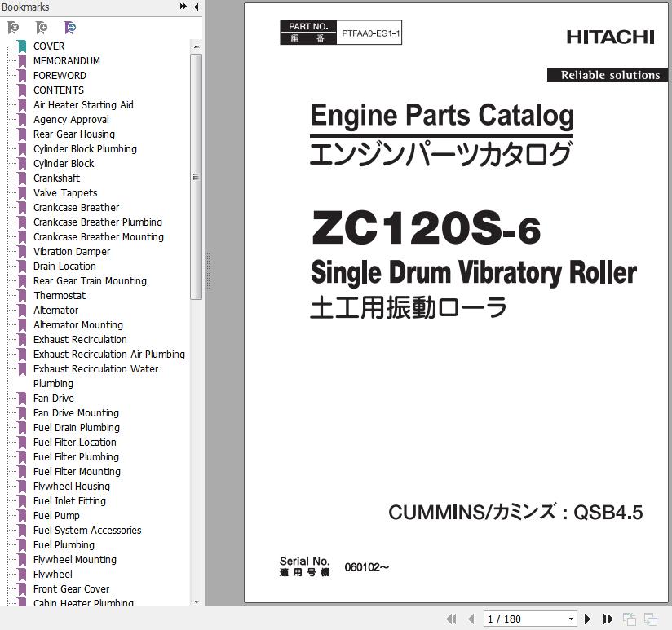This screenshot has width=672, height=630.
Task: Select Crankcase Breather Mounting bookmark
Action: coord(99,237)
